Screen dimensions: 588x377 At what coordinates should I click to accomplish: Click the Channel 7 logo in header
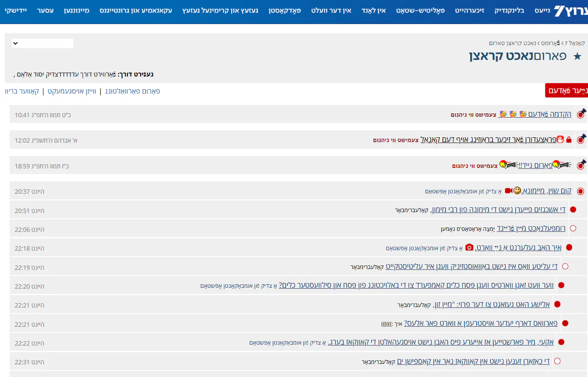pyautogui.click(x=570, y=11)
